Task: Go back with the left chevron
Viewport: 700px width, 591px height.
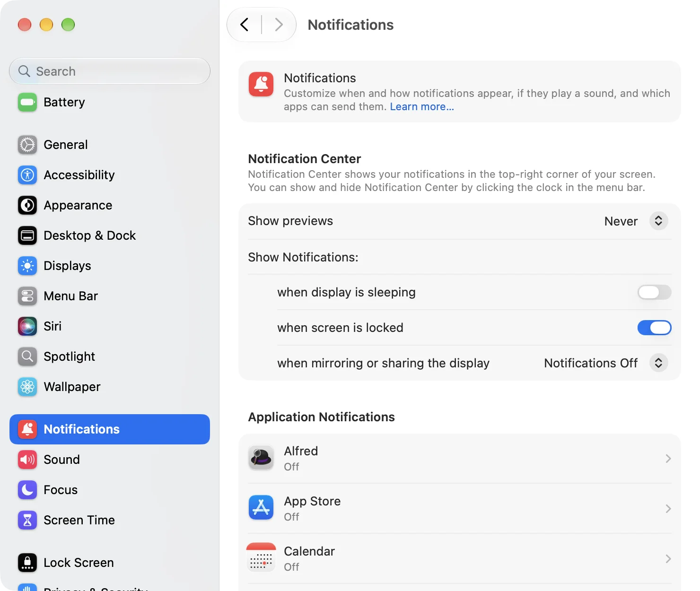Action: (x=244, y=25)
